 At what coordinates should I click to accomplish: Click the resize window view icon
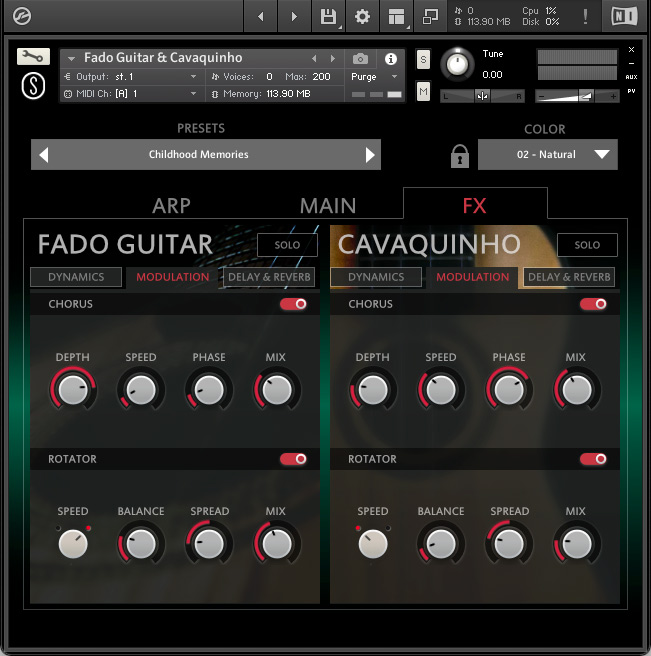click(x=431, y=16)
